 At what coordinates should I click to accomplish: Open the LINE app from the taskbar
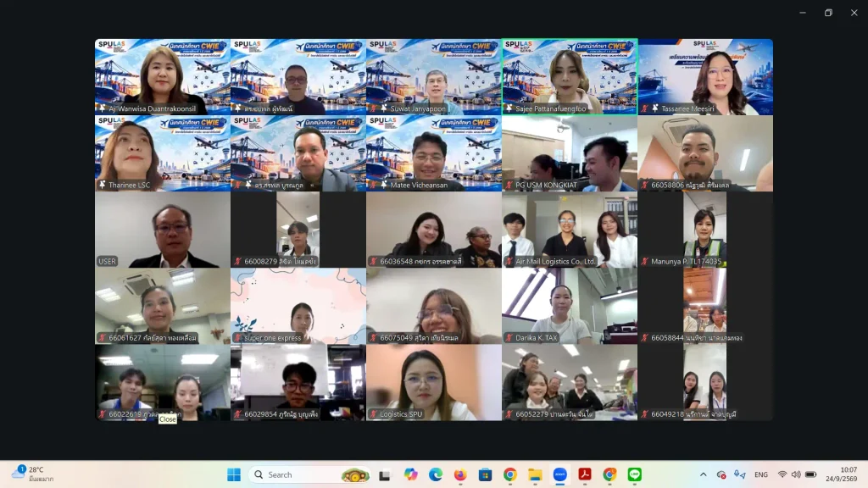click(x=634, y=474)
